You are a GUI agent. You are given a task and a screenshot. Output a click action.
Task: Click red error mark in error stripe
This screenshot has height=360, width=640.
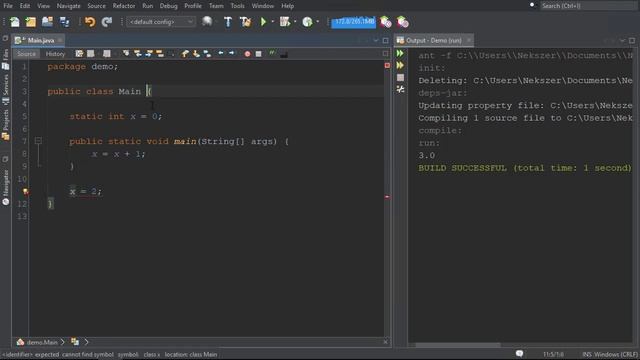coord(387,197)
